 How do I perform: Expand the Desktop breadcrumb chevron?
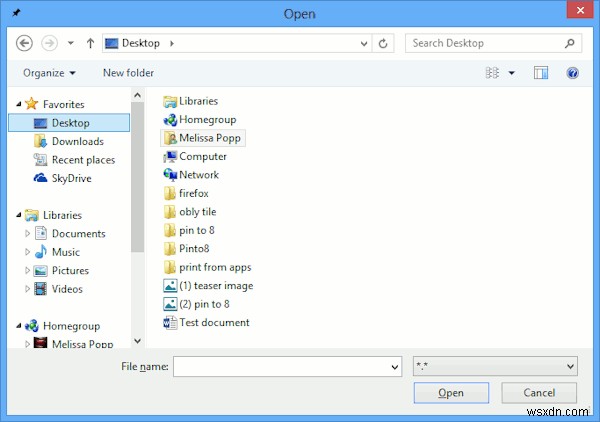tap(172, 43)
